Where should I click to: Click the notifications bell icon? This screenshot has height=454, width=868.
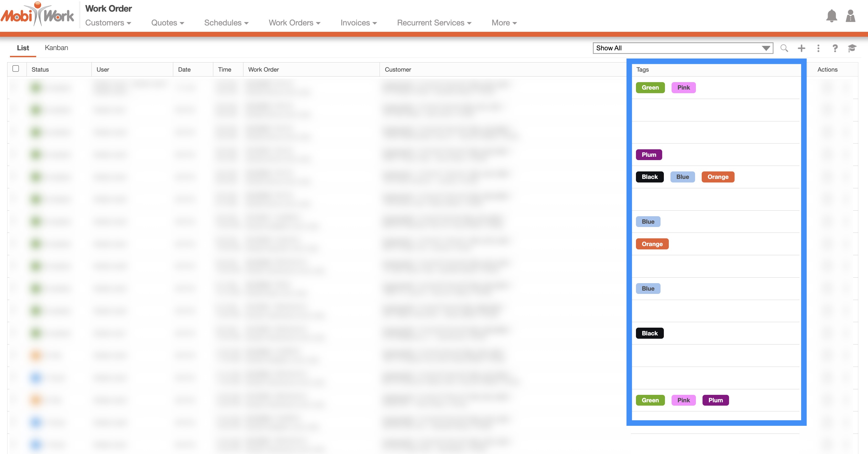(x=831, y=16)
